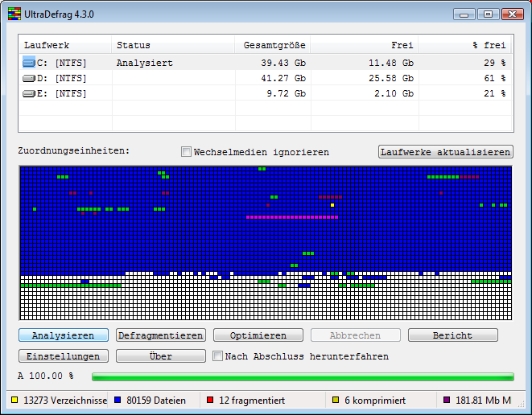532x415 pixels.
Task: Select the D: drive icon
Action: click(29, 78)
